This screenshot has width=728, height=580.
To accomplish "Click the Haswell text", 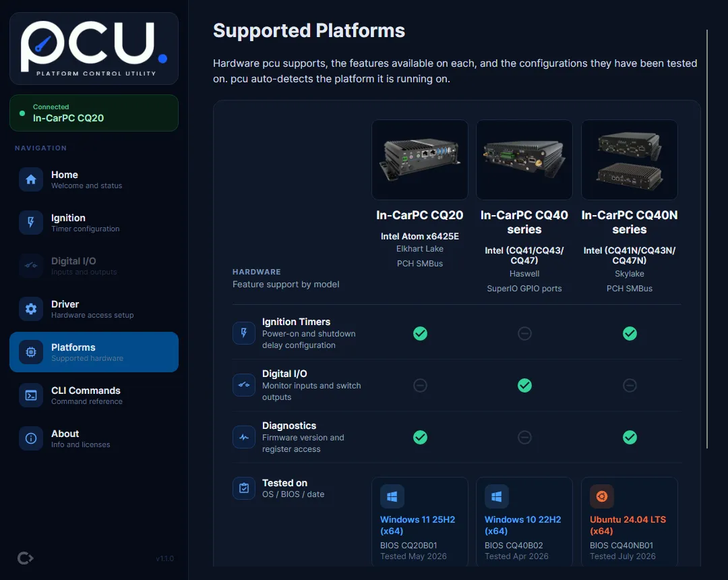I will click(x=524, y=274).
